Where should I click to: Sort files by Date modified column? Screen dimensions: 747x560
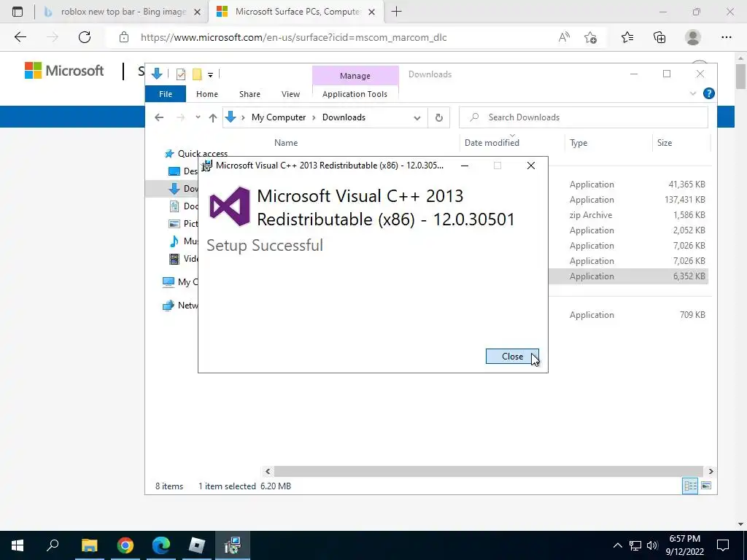492,142
